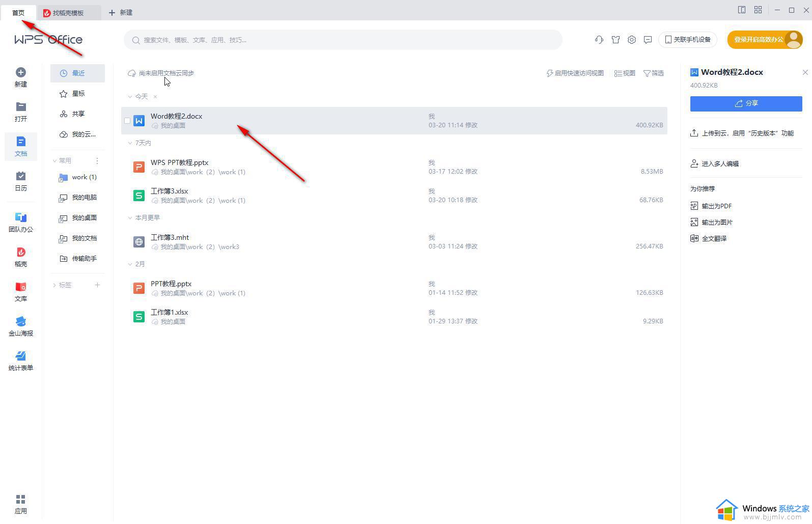Click the search files input field
Viewport: 812px width, 524px height.
pyautogui.click(x=343, y=40)
